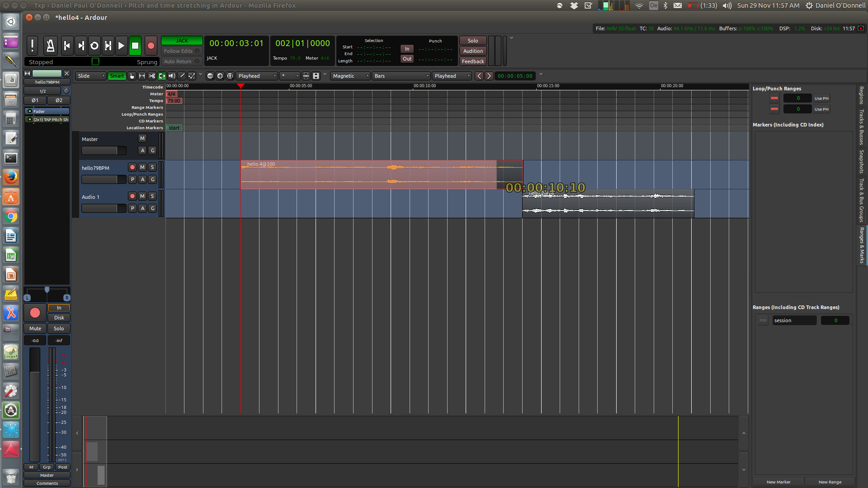Viewport: 868px width, 488px height.
Task: Click the start location marker
Action: coord(174,128)
